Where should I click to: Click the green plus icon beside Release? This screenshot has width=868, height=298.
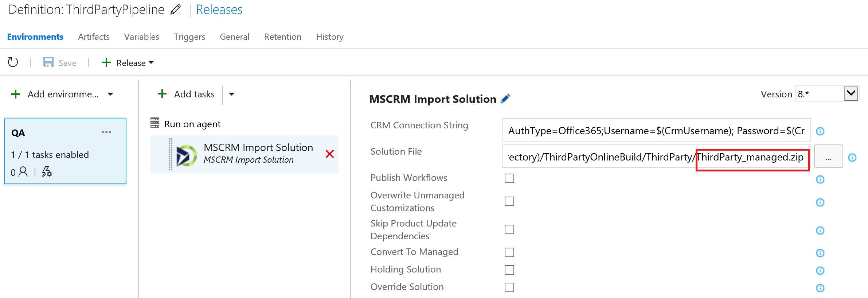[x=106, y=62]
